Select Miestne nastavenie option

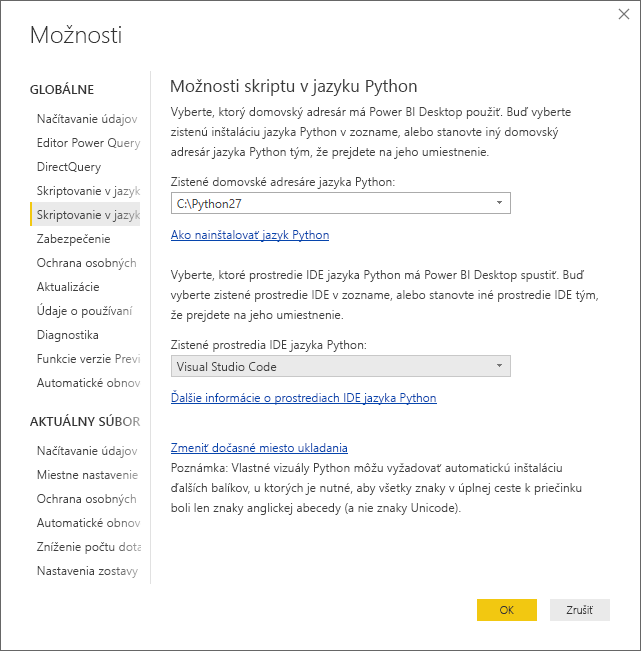tap(87, 475)
